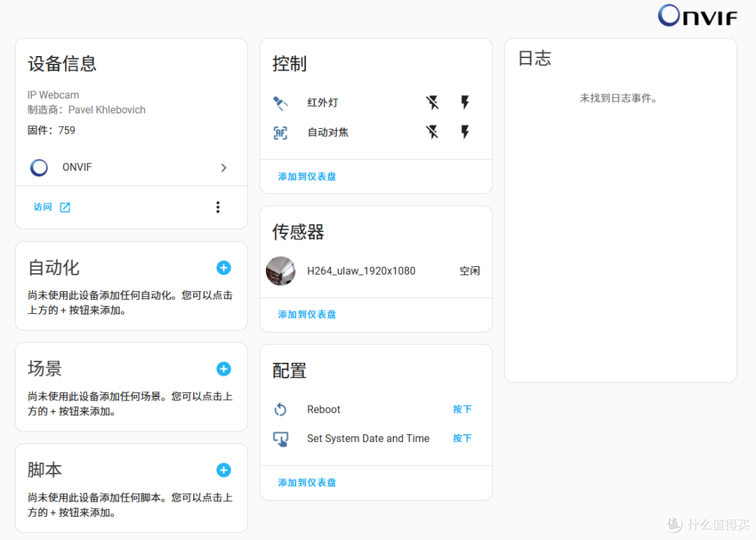Click the 自动对焦 AF icon
The height and width of the screenshot is (540, 756).
tap(280, 132)
